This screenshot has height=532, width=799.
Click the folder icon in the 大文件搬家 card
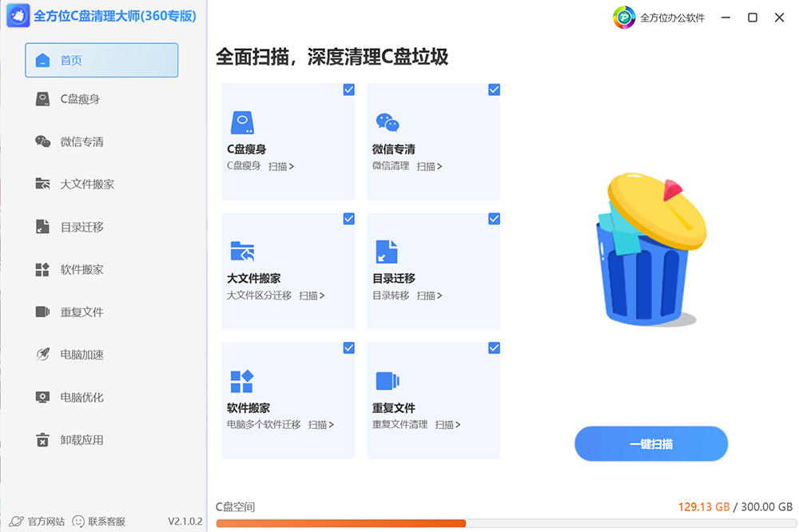[x=243, y=252]
